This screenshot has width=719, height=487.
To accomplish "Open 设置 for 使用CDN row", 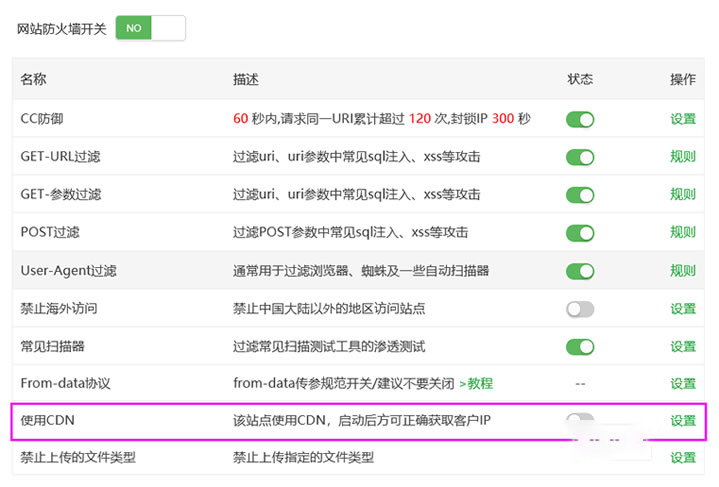I will pyautogui.click(x=683, y=421).
